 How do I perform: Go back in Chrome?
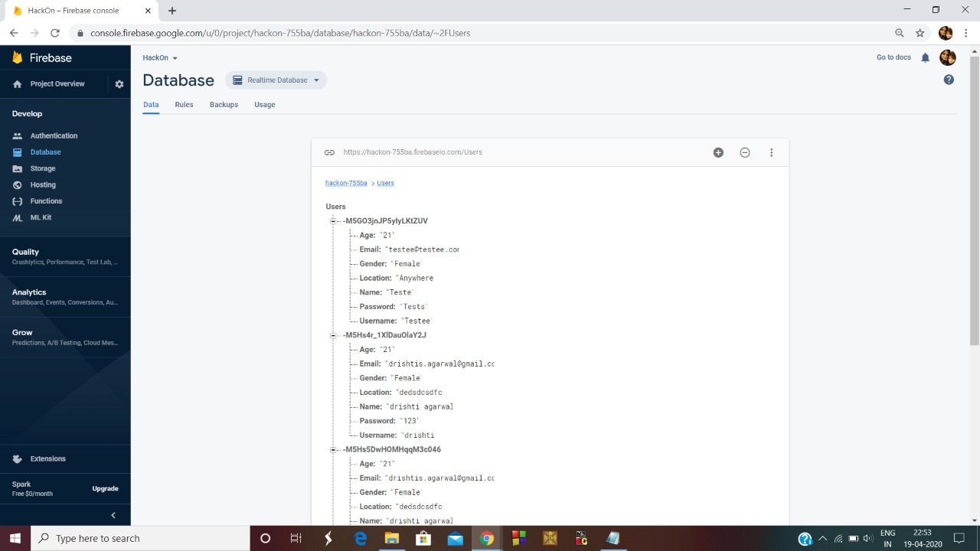click(x=14, y=33)
